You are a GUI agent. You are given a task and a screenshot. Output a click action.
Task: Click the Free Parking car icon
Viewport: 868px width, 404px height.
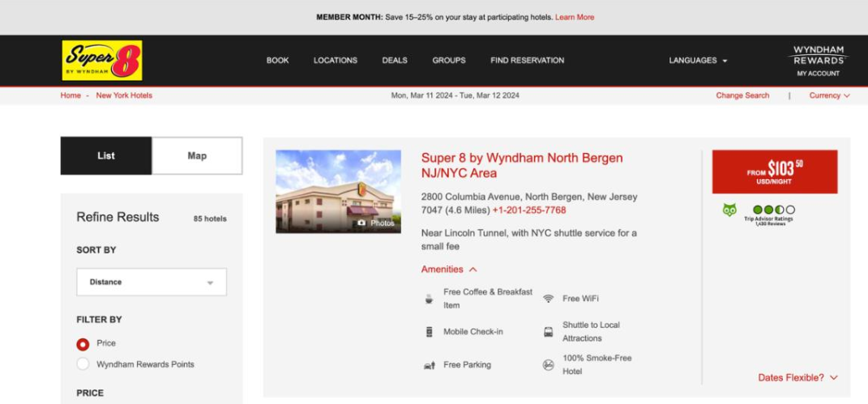click(x=429, y=365)
